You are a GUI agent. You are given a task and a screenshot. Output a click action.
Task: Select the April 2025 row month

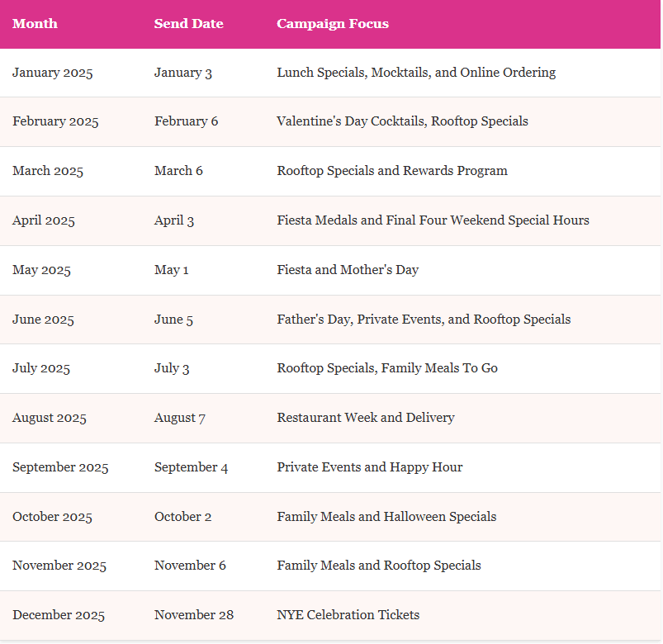point(44,220)
